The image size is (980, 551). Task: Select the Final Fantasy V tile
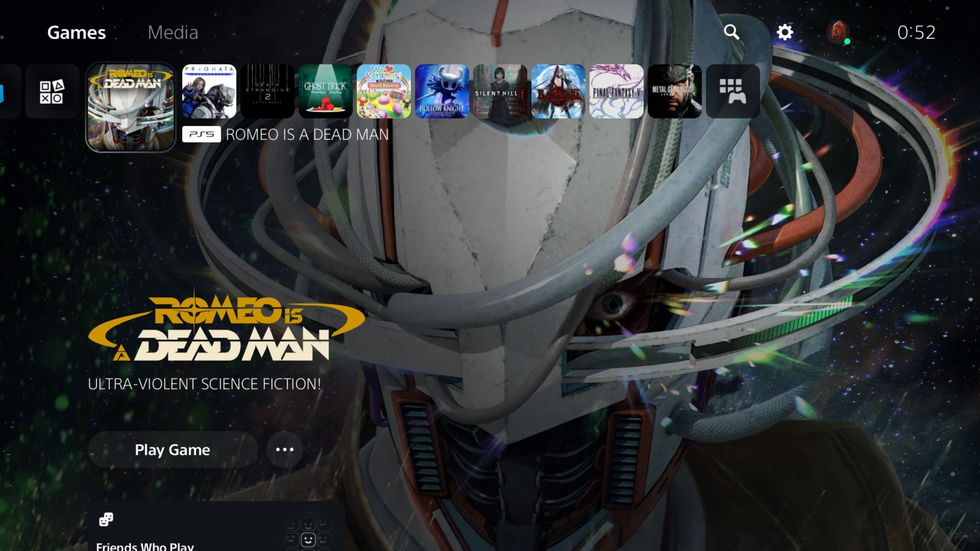tap(616, 91)
